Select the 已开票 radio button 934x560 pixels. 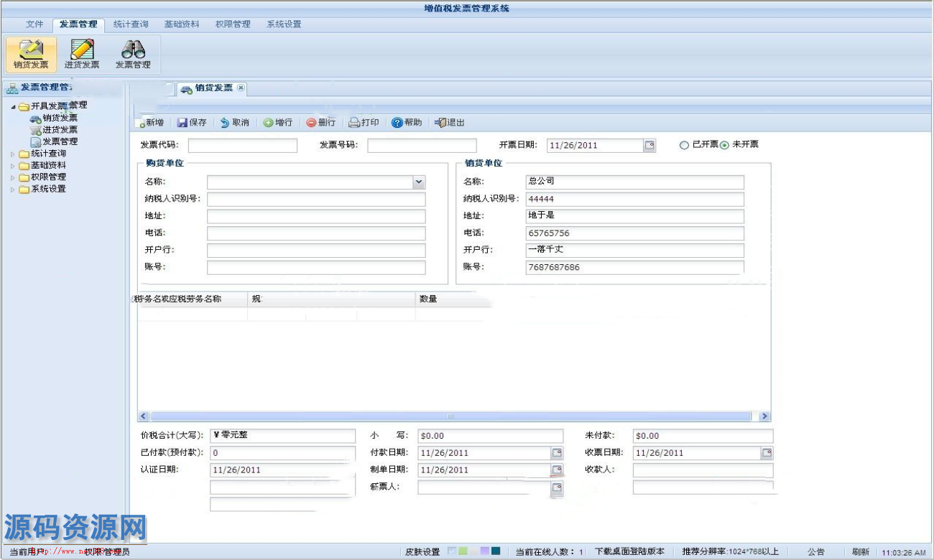click(x=684, y=145)
